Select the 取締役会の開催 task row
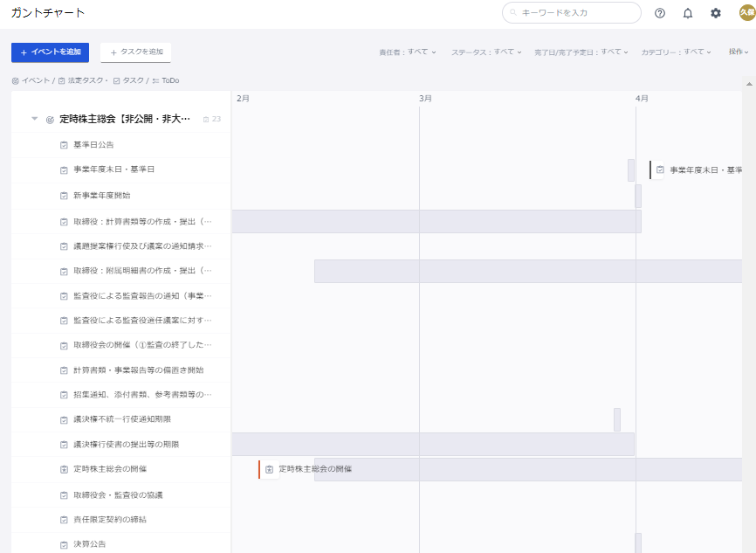The image size is (756, 553). tap(121, 345)
